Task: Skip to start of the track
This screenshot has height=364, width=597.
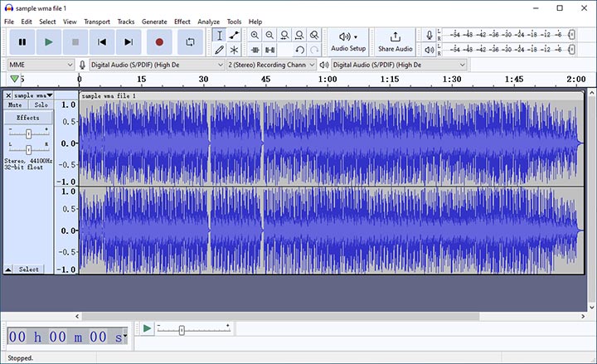Action: [102, 41]
